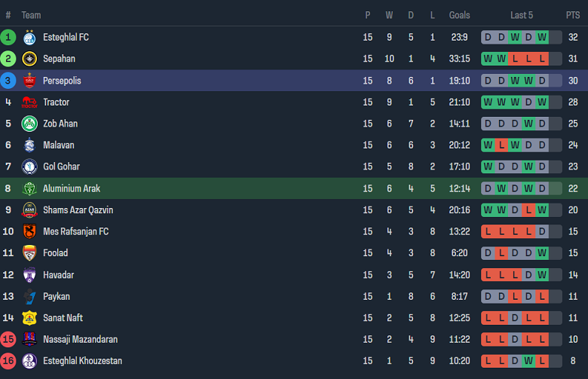Click the red position 16 rank badge
Viewport: 588px width, 379px height.
pyautogui.click(x=8, y=361)
